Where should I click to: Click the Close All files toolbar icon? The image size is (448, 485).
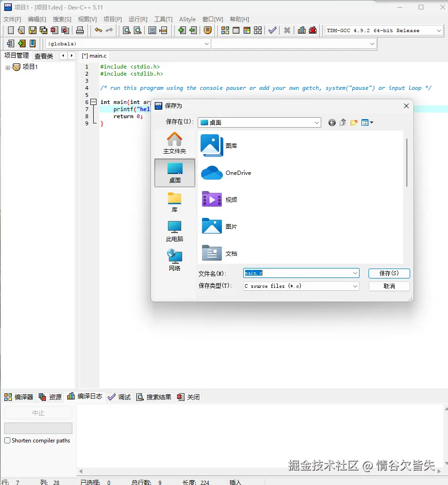pos(65,30)
